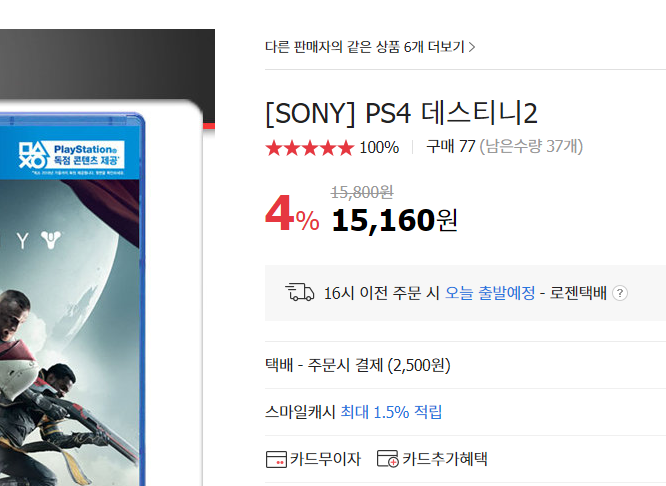Click 오늘 출발예정 shipping link

tap(490, 293)
